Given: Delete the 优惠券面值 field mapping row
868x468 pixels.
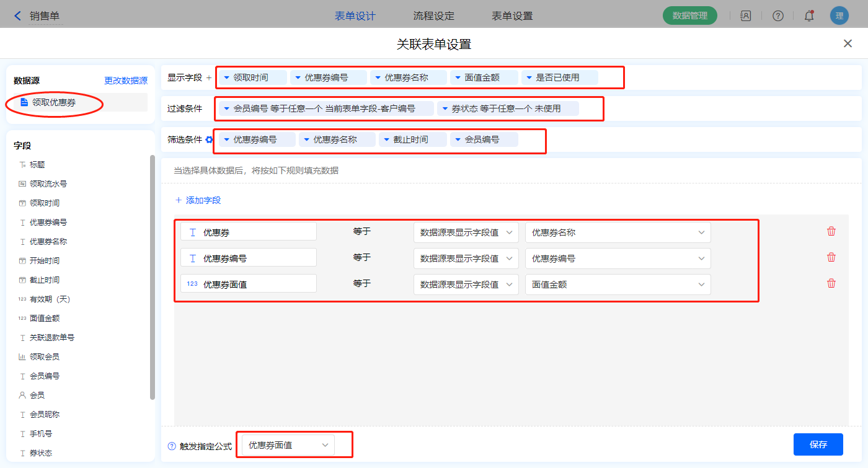Looking at the screenshot, I should [831, 283].
